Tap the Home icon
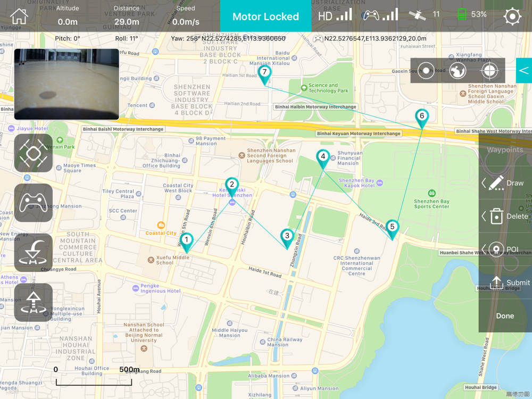 pos(19,16)
